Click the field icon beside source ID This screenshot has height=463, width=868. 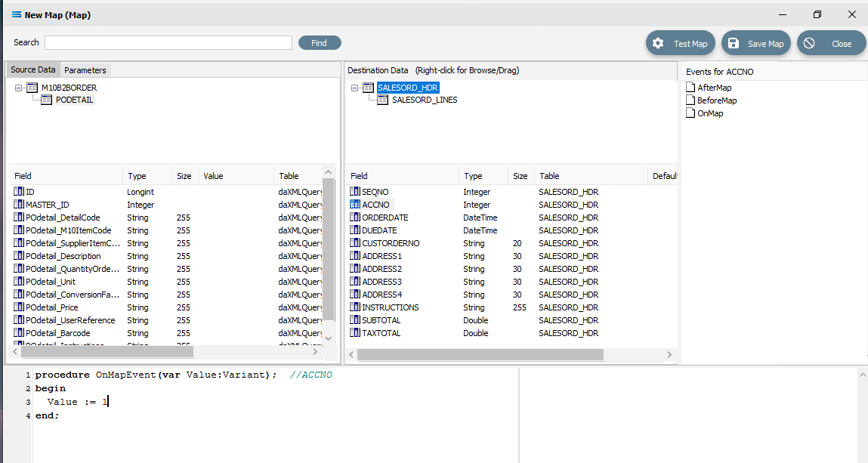[x=19, y=191]
